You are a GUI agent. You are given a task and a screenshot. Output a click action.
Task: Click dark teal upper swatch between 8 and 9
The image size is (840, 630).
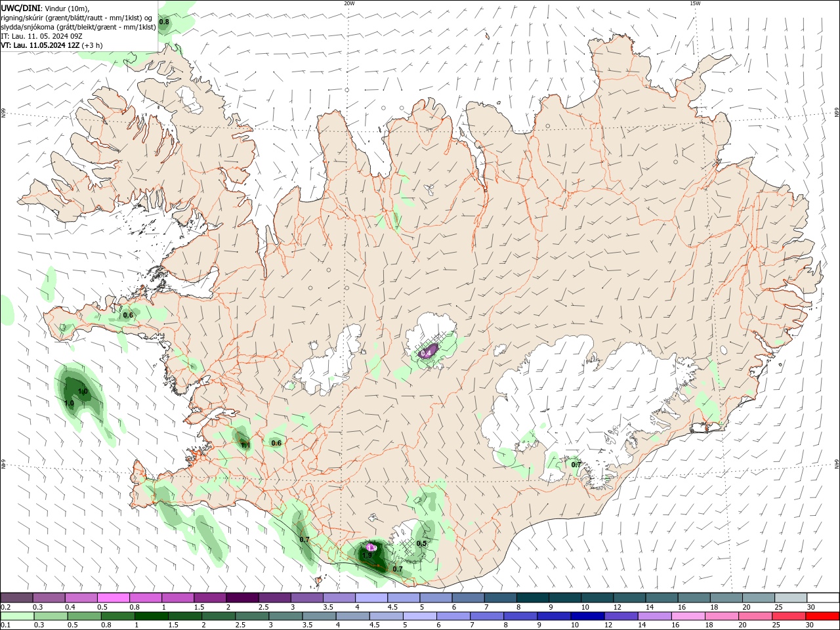click(x=532, y=597)
